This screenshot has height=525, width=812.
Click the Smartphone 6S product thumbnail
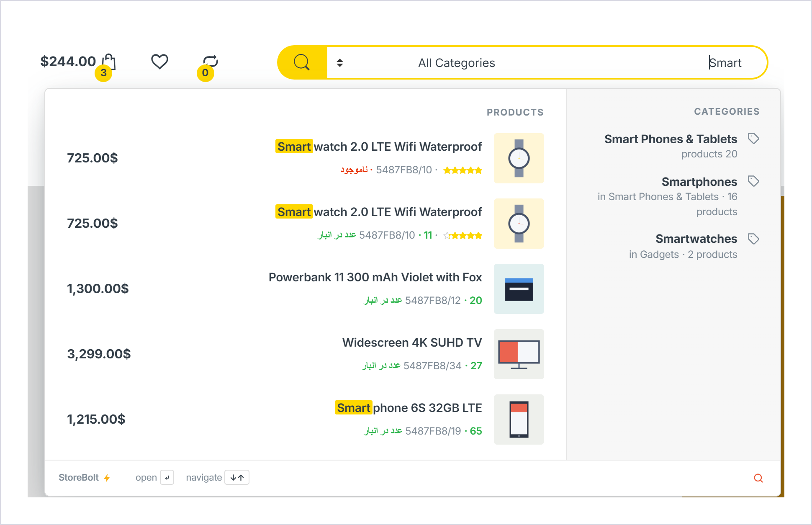[519, 419]
